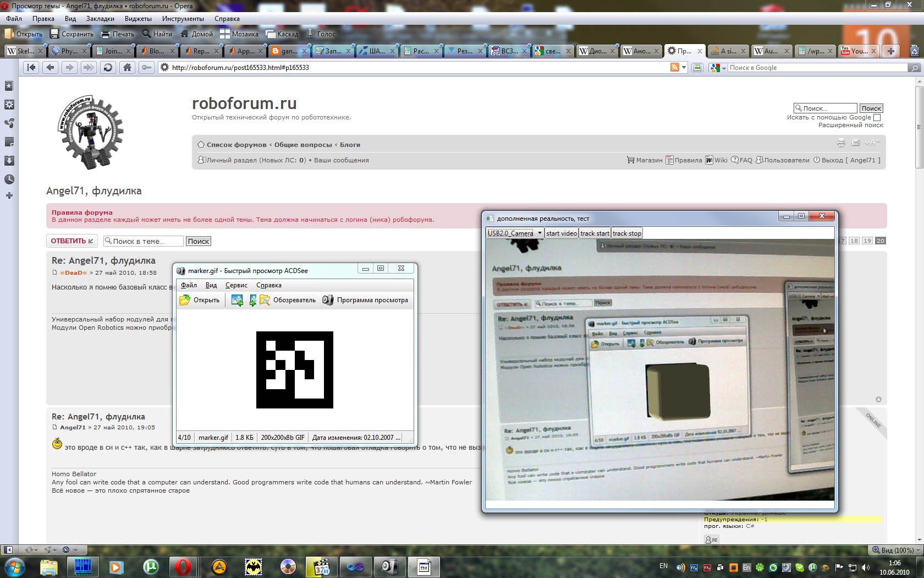Click the Список форумов breadcrumb link
Screen dimensions: 924x578
tap(236, 145)
